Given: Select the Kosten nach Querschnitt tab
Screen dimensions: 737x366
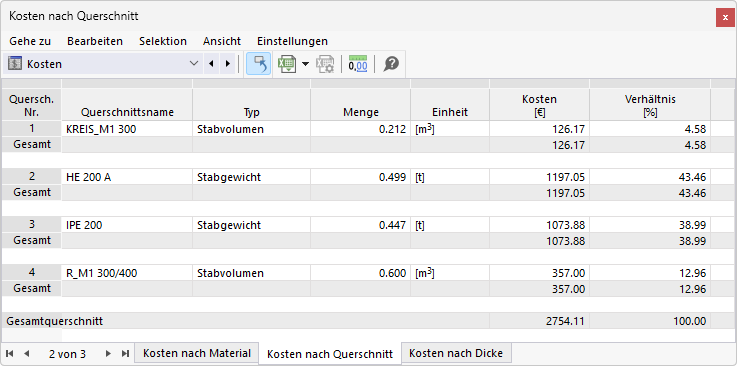Looking at the screenshot, I should (329, 354).
